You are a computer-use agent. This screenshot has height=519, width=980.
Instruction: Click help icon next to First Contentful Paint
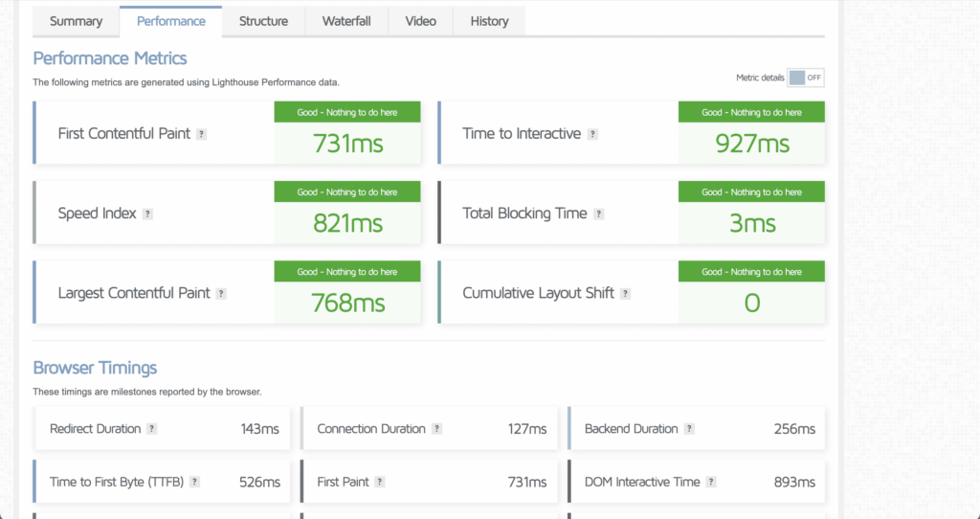click(201, 135)
